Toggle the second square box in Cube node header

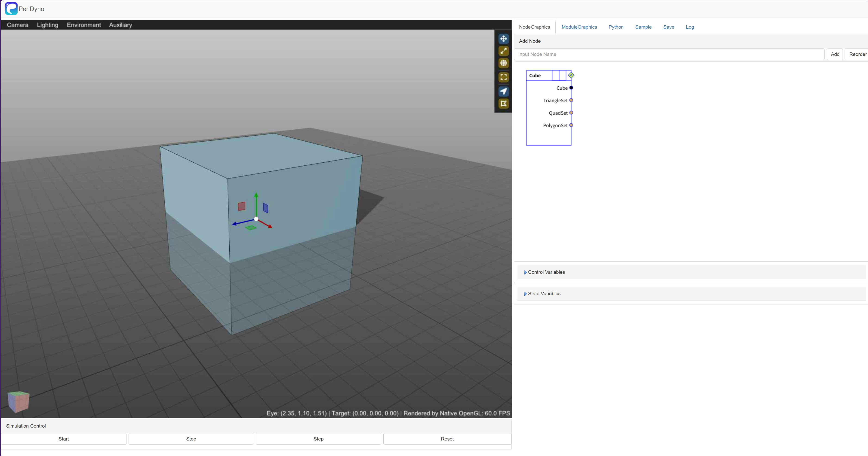pos(562,75)
